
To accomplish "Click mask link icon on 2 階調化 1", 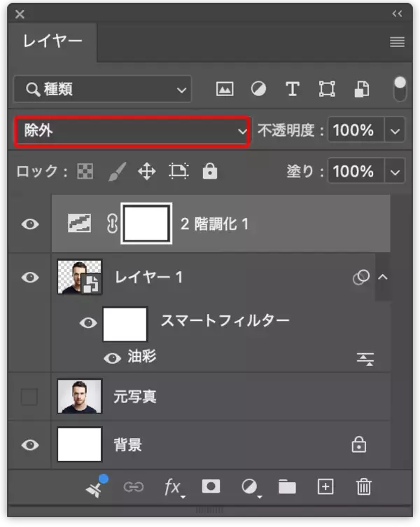I will 112,224.
